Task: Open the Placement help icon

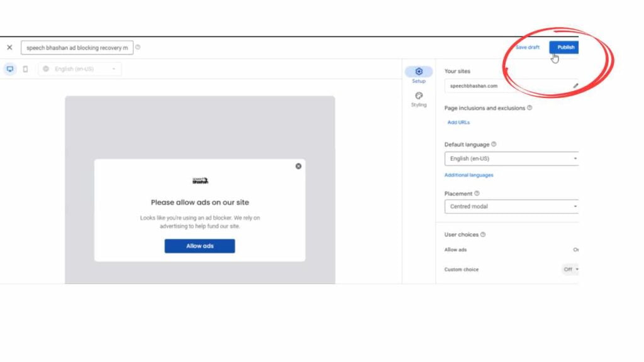Action: (x=477, y=194)
